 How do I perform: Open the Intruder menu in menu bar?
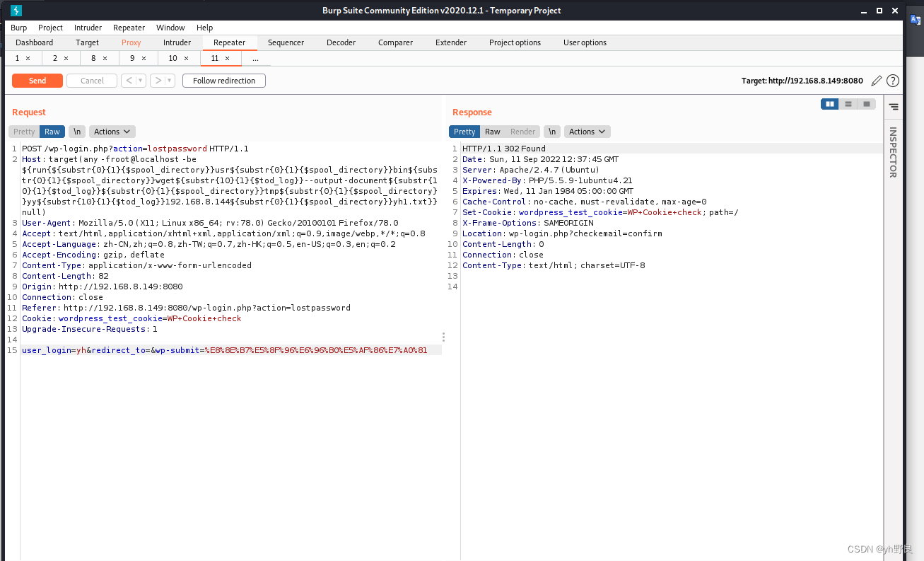[x=88, y=28]
